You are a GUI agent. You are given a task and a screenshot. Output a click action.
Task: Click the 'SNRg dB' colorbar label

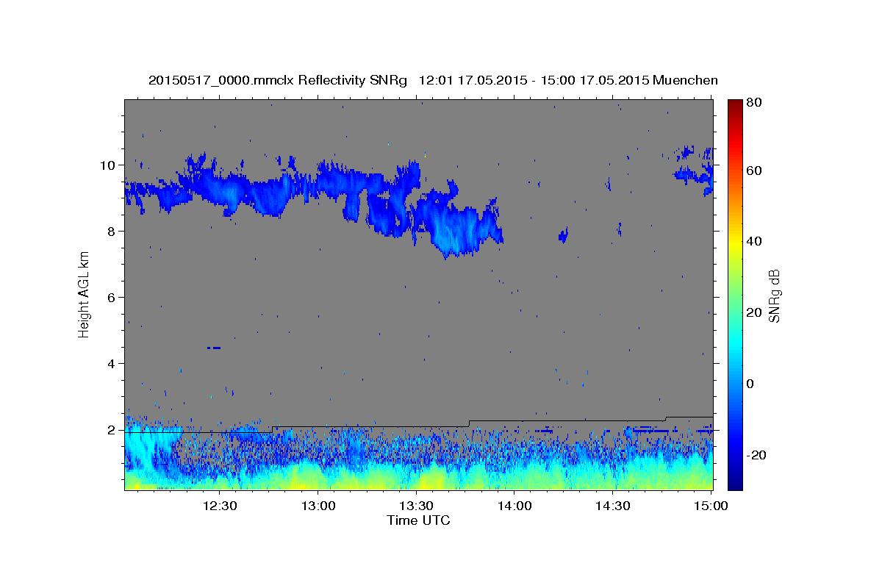(x=773, y=295)
